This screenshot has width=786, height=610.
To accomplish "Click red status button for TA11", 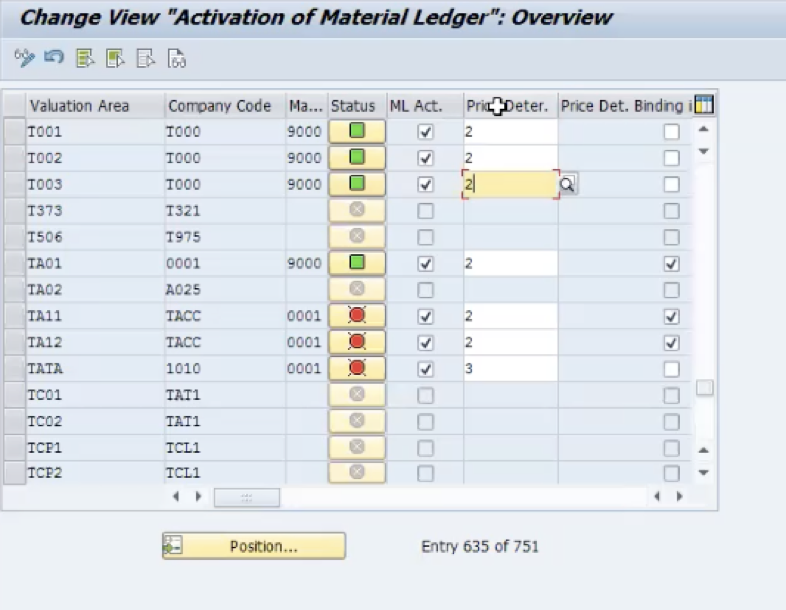I will click(357, 316).
